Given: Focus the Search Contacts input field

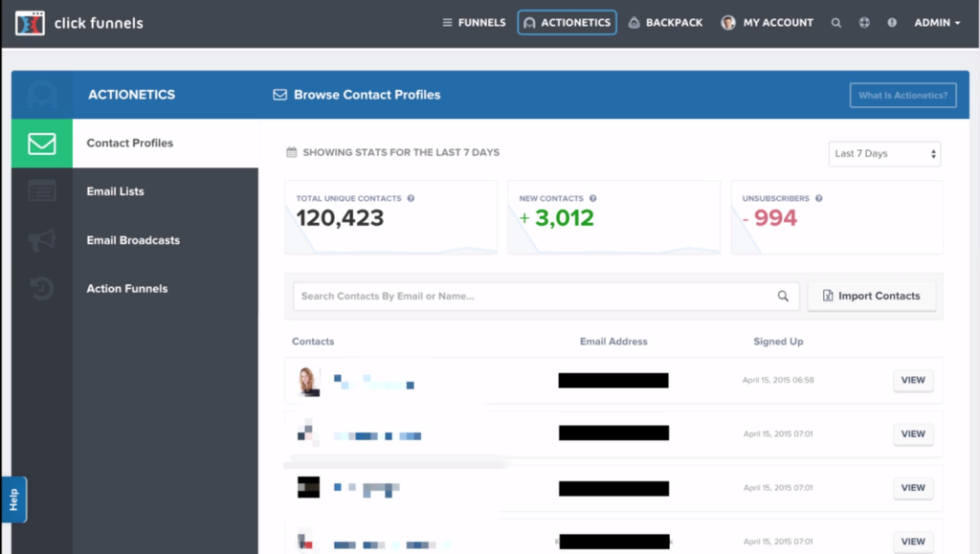Looking at the screenshot, I should click(536, 297).
